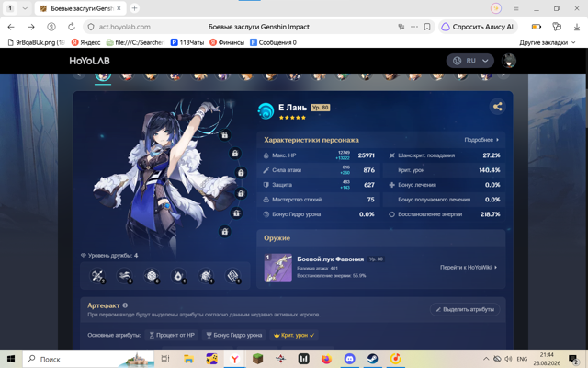Viewport: 588px width, 368px height.
Task: Select the water drop passive talent icon
Action: coord(178,276)
